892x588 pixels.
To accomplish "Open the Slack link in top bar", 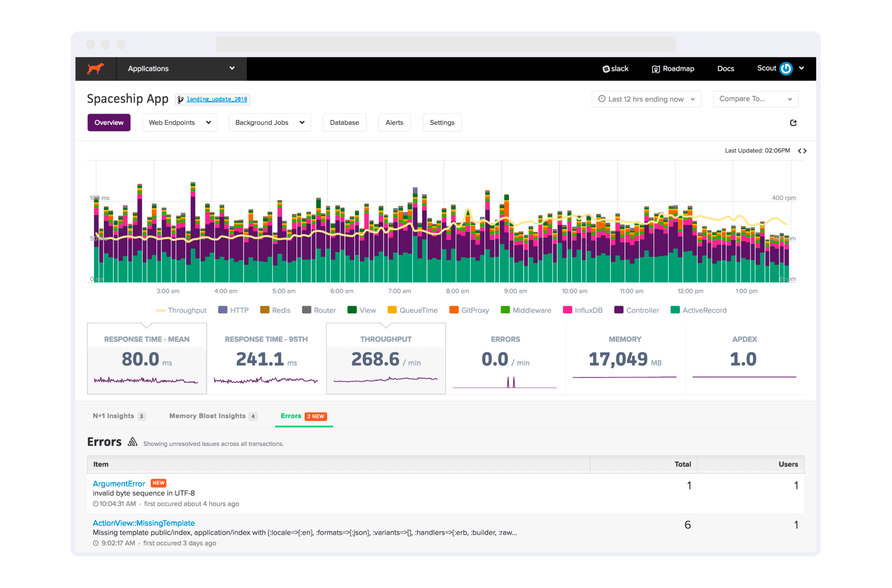I will 616,69.
